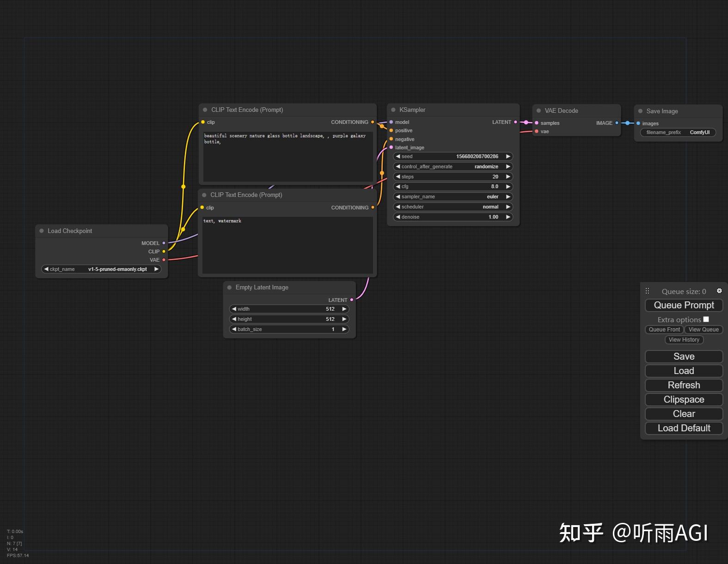This screenshot has width=728, height=564.
Task: Increase height with its right arrow
Action: [344, 319]
